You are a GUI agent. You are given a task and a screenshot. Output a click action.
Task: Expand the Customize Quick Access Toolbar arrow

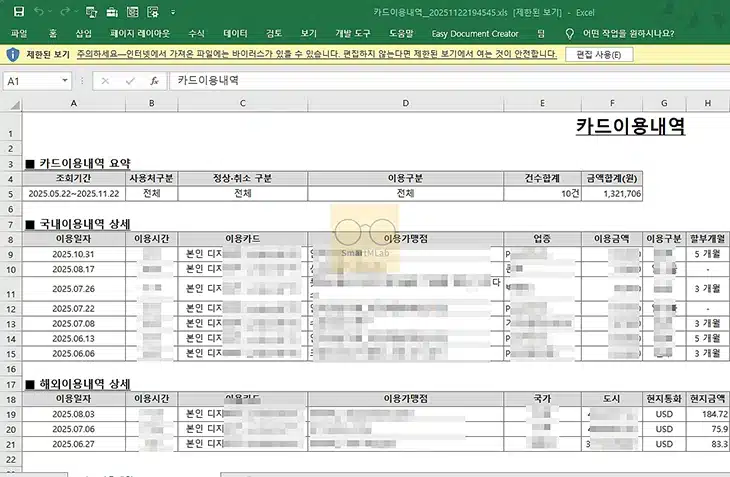click(x=173, y=12)
